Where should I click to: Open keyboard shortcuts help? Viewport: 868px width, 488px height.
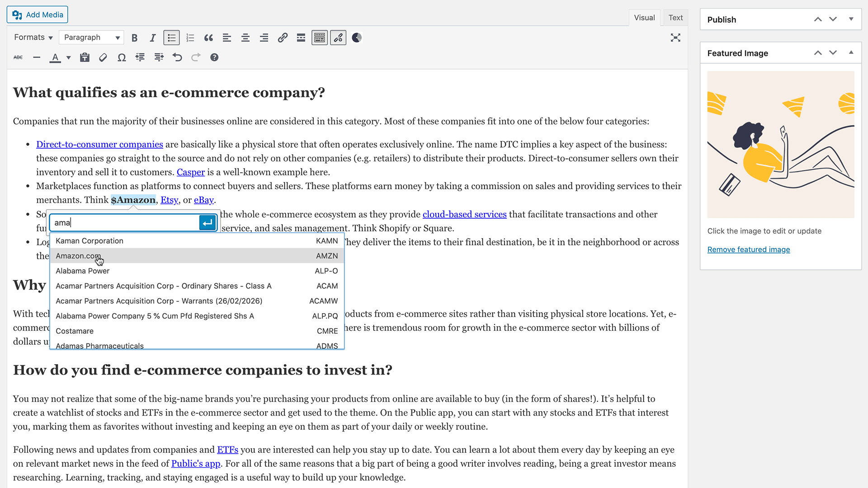[x=214, y=57]
